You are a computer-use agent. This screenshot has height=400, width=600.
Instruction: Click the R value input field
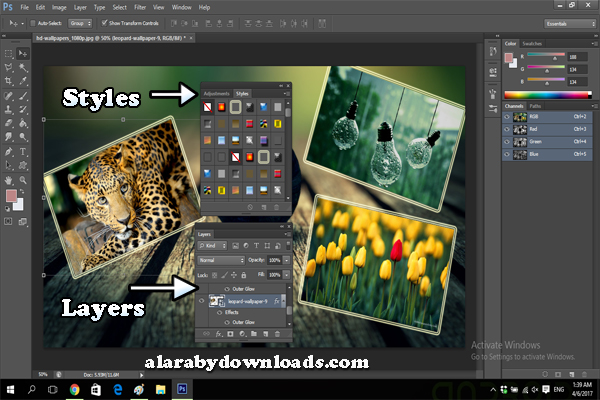pos(577,57)
